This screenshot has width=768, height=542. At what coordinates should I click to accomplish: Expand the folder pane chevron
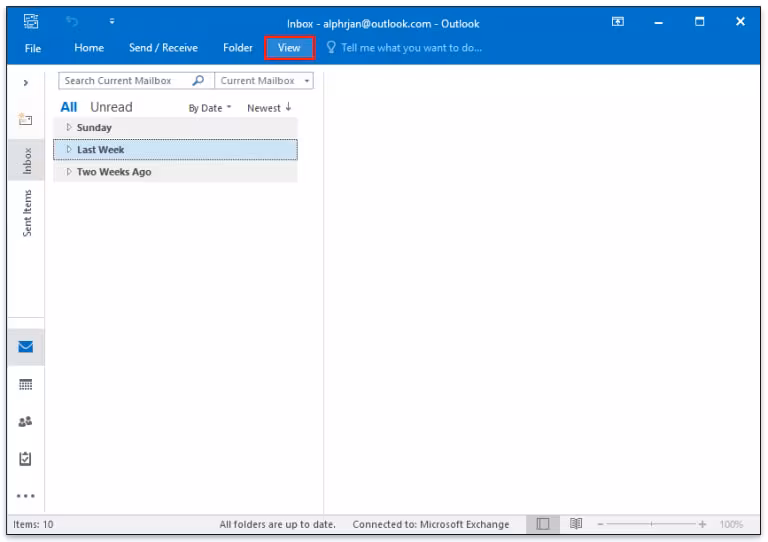[26, 83]
